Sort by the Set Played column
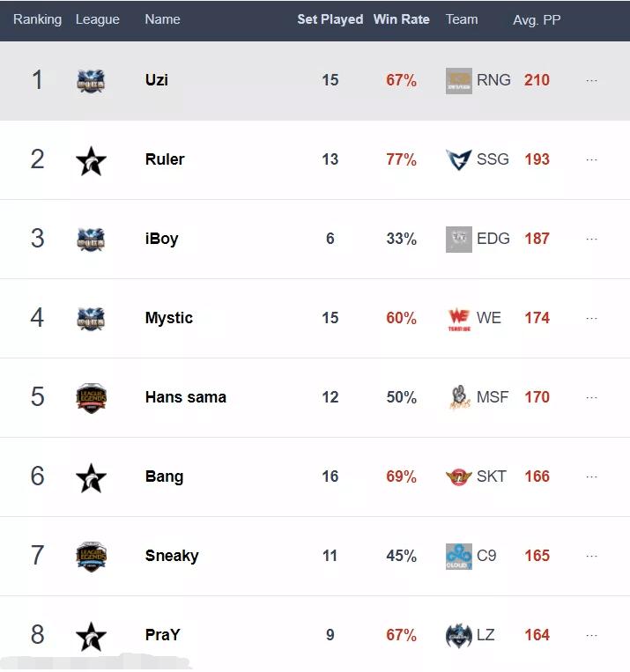This screenshot has height=672, width=630. [x=330, y=19]
